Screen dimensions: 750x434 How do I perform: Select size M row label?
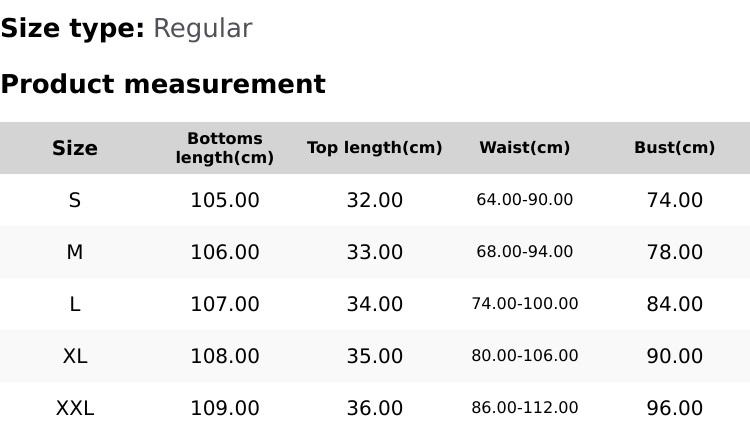pos(75,252)
